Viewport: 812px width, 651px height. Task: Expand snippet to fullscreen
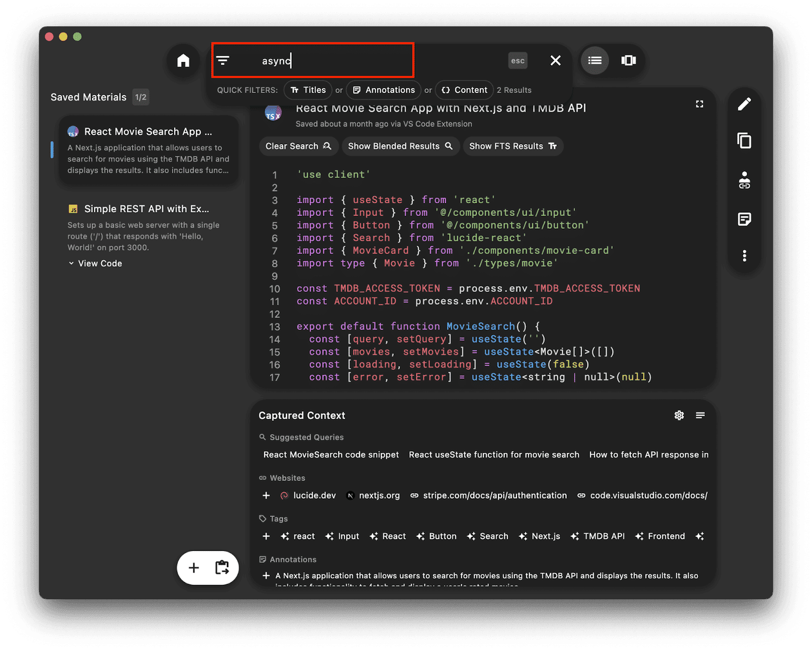click(x=699, y=104)
